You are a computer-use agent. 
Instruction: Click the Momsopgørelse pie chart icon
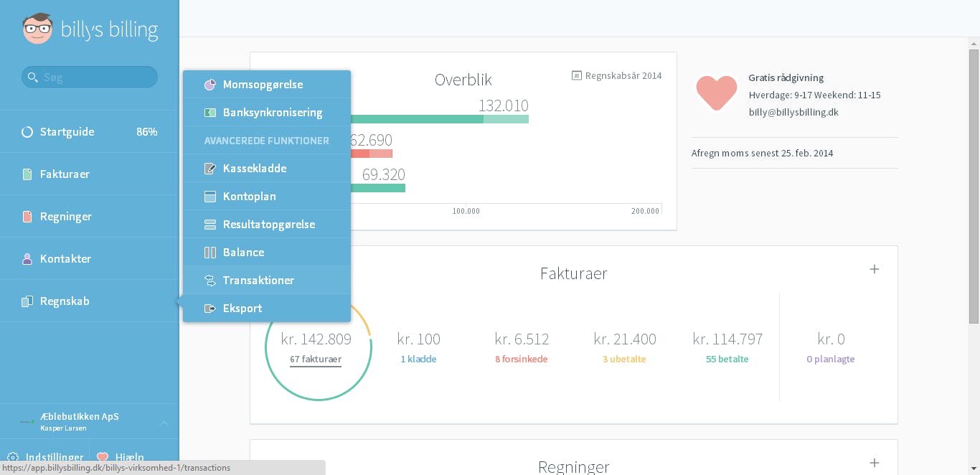(x=210, y=85)
